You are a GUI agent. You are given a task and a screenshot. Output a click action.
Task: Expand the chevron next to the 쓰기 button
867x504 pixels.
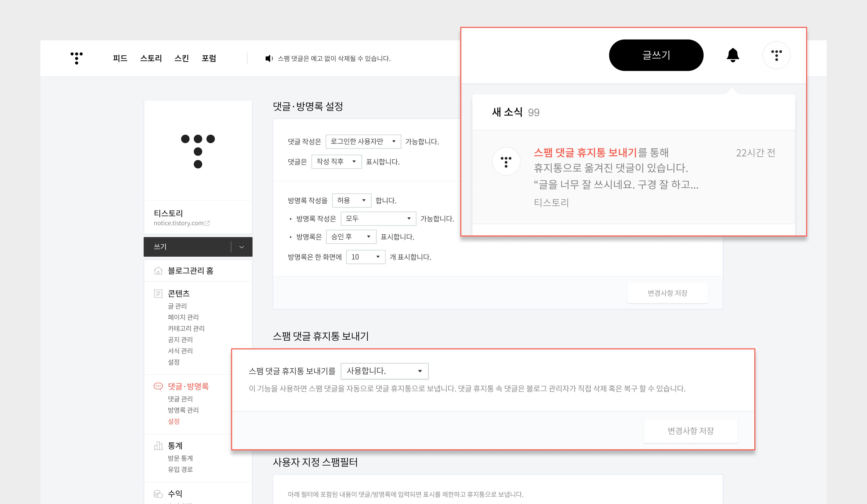[242, 247]
